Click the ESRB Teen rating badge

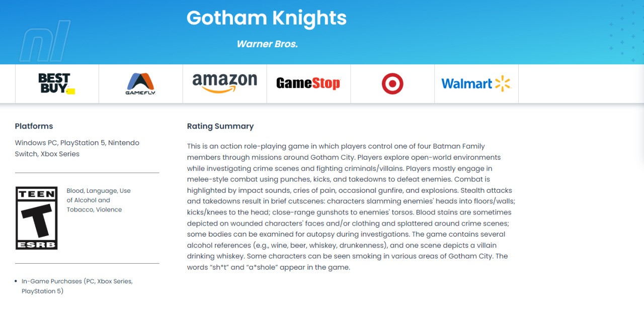[x=37, y=218]
